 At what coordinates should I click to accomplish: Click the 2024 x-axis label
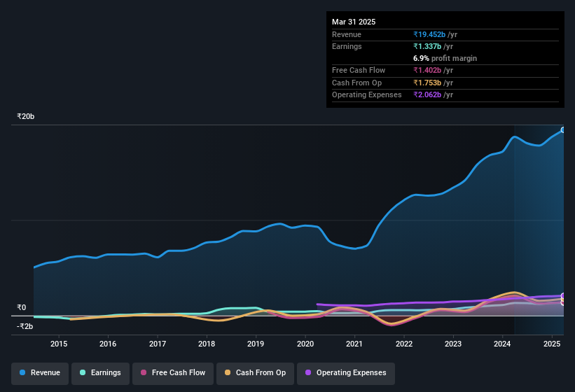coord(502,344)
